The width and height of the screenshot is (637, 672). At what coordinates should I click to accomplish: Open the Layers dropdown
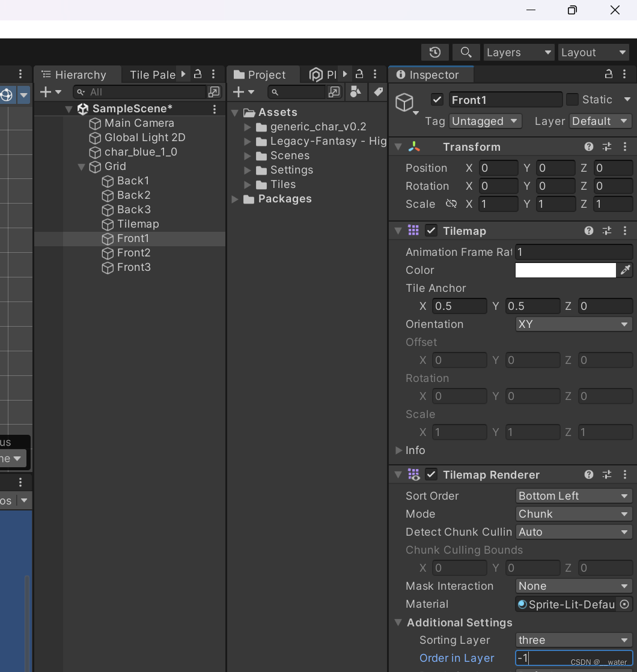(x=519, y=52)
